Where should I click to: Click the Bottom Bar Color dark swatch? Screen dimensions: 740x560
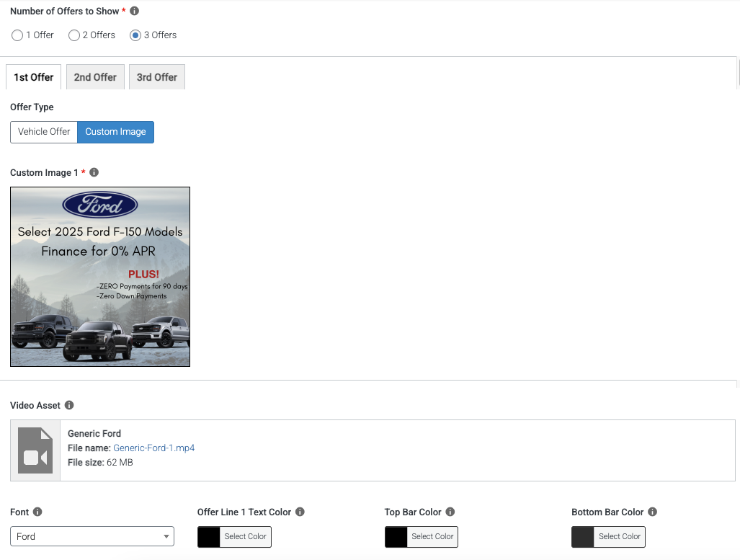[x=583, y=537]
